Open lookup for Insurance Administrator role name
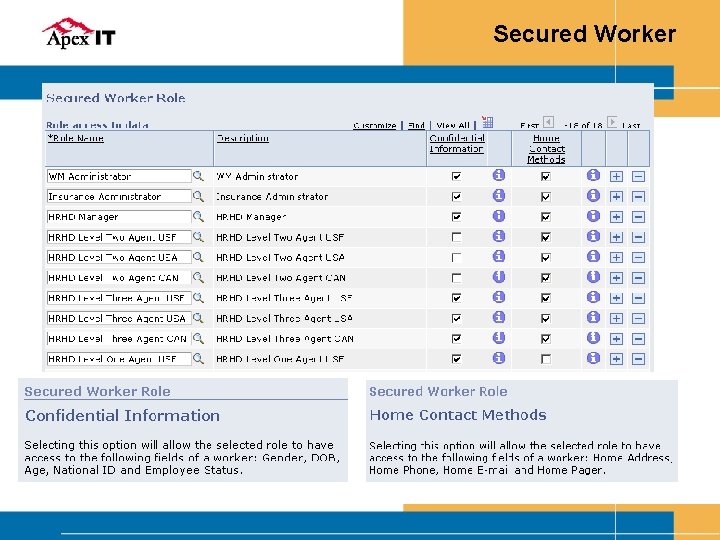Image resolution: width=720 pixels, height=540 pixels. point(198,196)
